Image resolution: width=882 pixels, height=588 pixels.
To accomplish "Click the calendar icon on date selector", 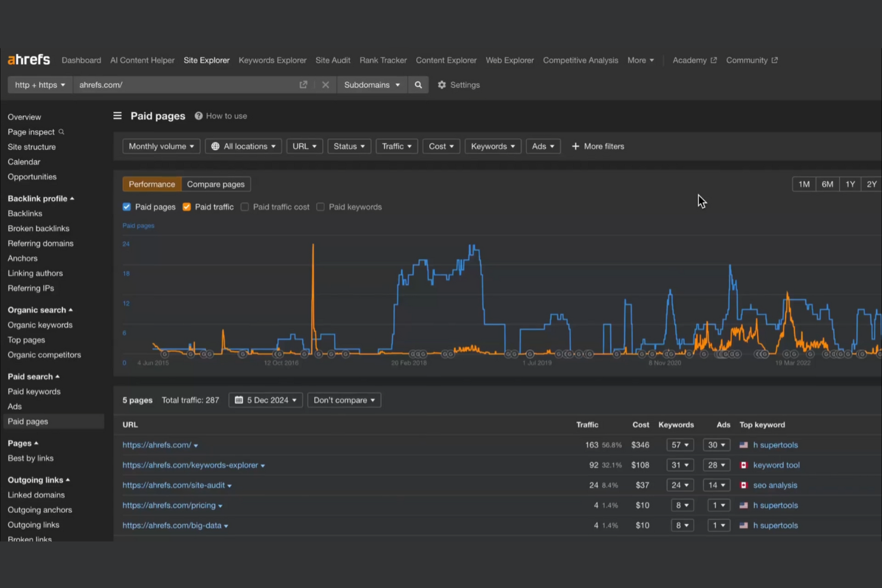I will click(240, 400).
